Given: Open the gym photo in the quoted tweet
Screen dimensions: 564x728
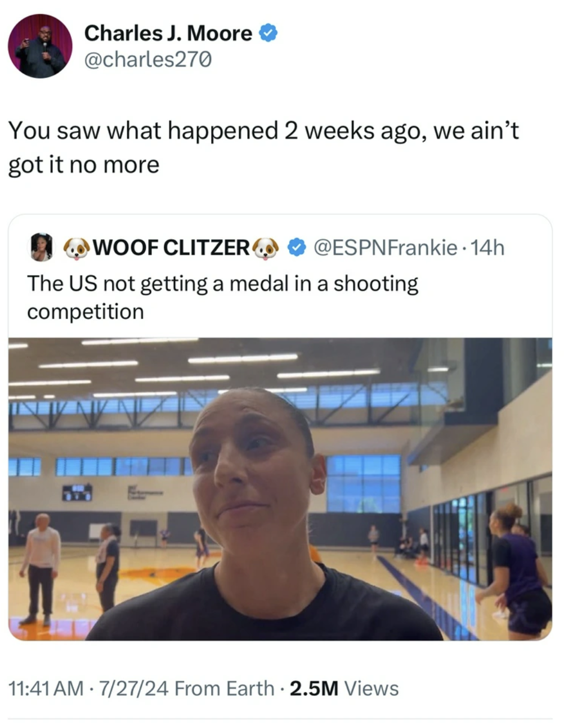Looking at the screenshot, I should [x=280, y=489].
